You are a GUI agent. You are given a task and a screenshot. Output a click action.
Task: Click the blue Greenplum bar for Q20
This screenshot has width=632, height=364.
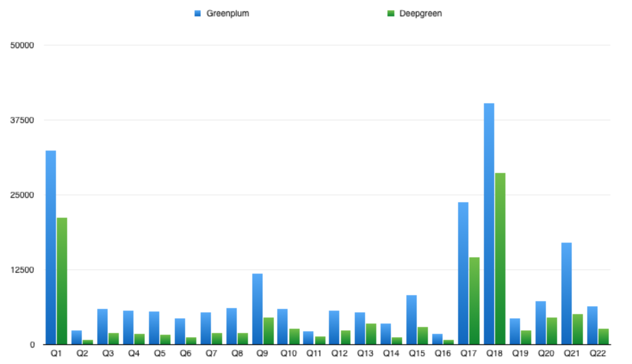coord(541,323)
